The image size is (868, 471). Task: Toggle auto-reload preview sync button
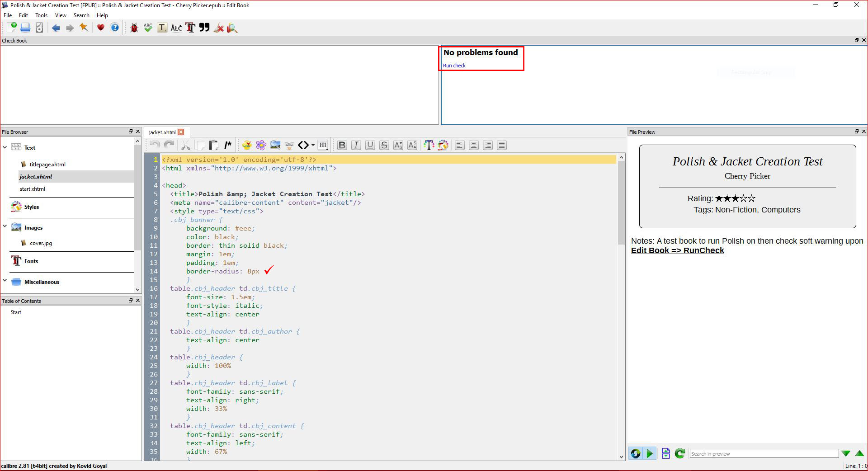click(635, 453)
